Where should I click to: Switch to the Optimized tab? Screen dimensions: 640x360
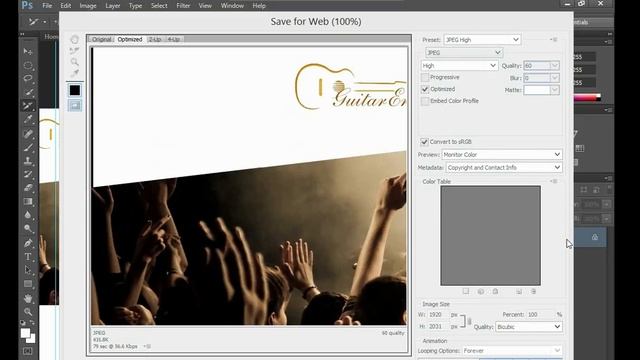[130, 39]
